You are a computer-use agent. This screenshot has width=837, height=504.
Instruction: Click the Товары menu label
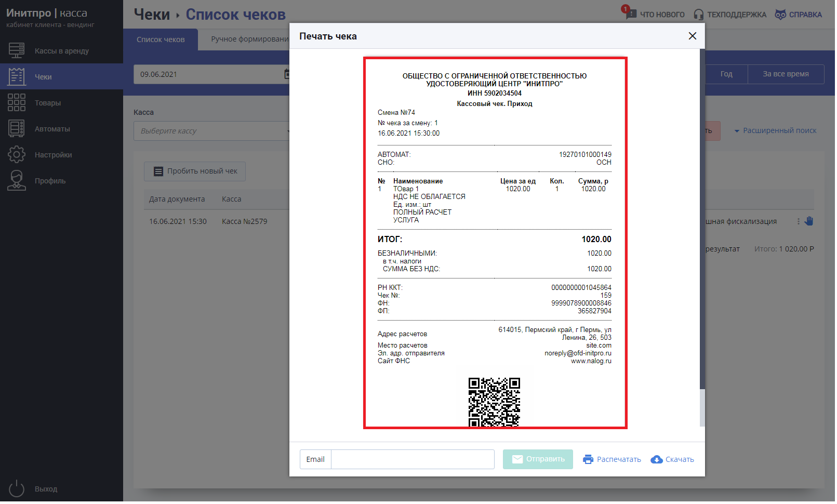pos(48,103)
